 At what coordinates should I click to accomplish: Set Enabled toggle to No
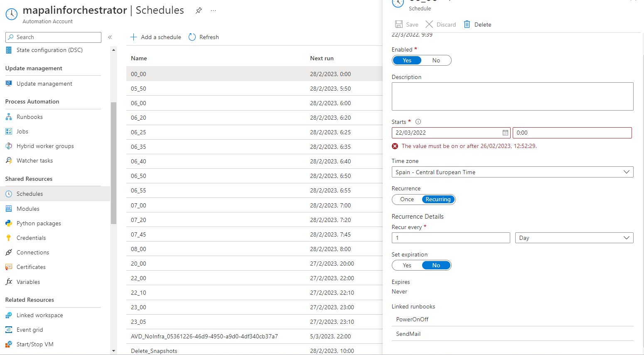(436, 61)
